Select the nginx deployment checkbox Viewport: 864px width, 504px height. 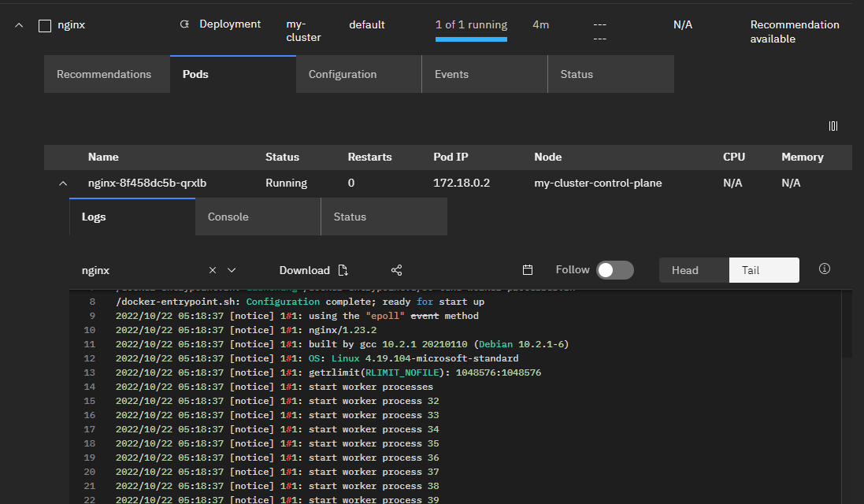coord(45,25)
